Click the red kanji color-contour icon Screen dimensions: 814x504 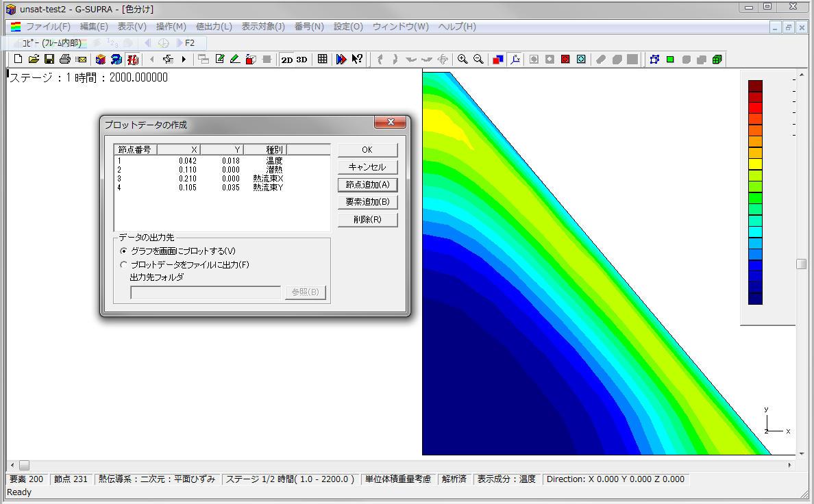(x=133, y=59)
